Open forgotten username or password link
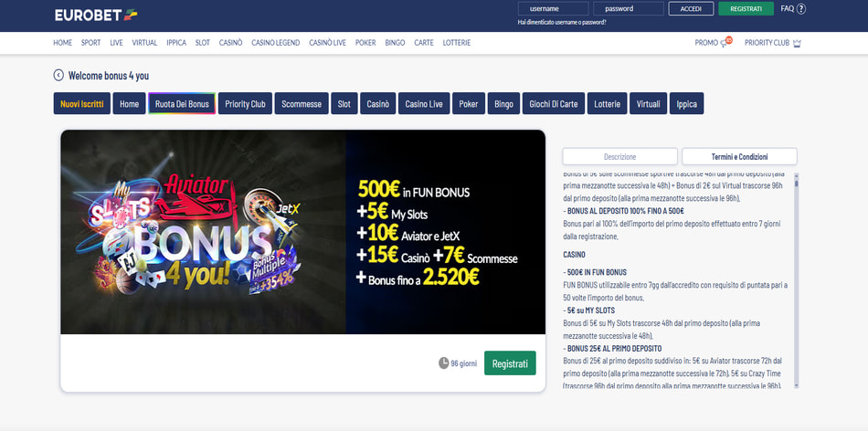868x431 pixels. [562, 23]
